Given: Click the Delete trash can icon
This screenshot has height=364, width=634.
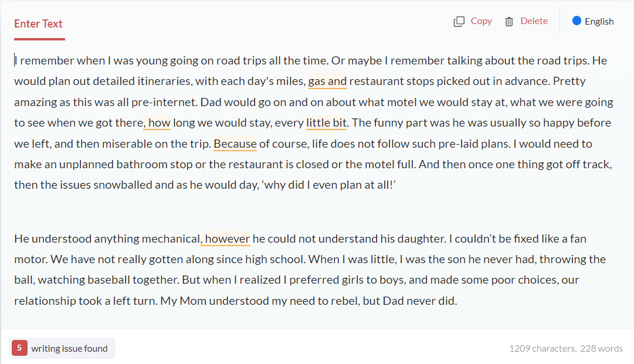Looking at the screenshot, I should pyautogui.click(x=509, y=22).
